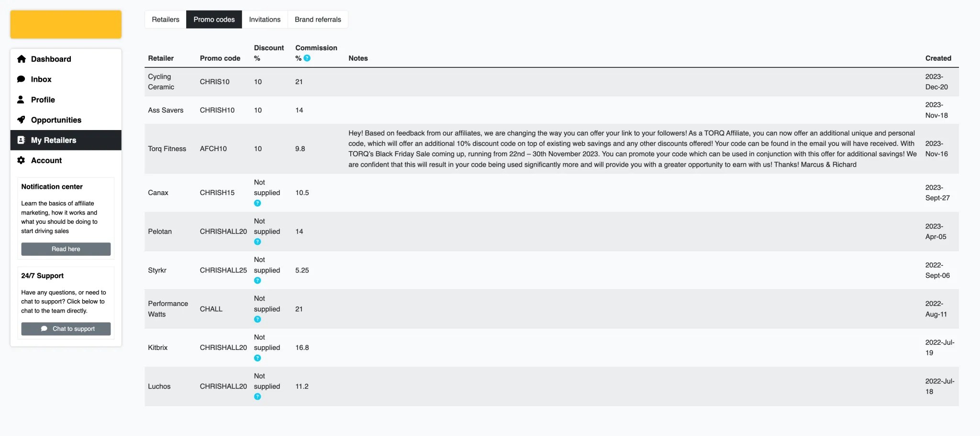The width and height of the screenshot is (980, 436).
Task: Click the My Retailers address book icon
Action: click(21, 140)
